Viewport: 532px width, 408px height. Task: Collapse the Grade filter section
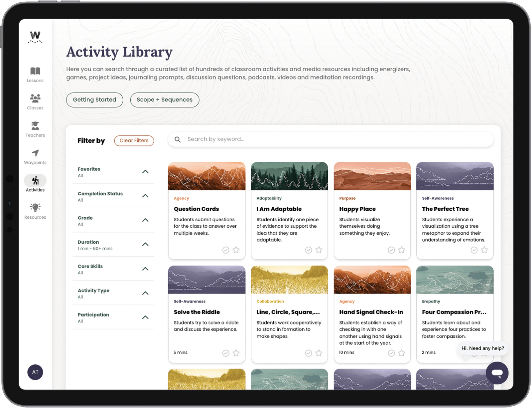[x=145, y=220]
